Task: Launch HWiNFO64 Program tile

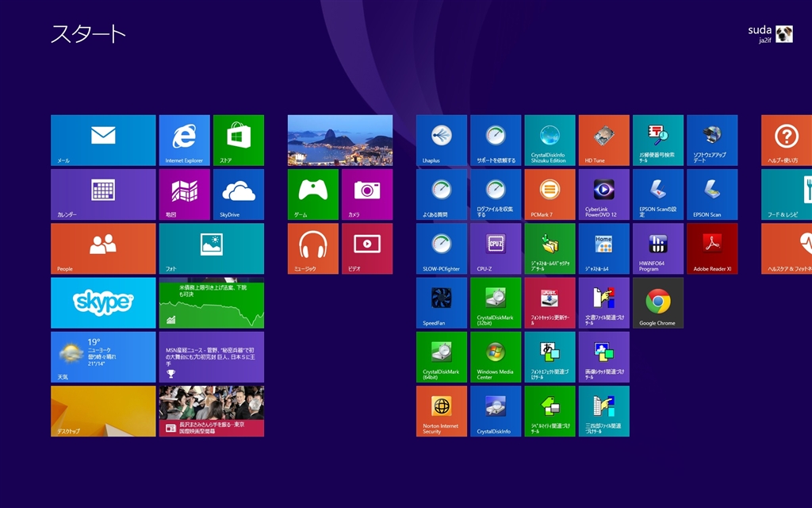Action: pos(658,248)
